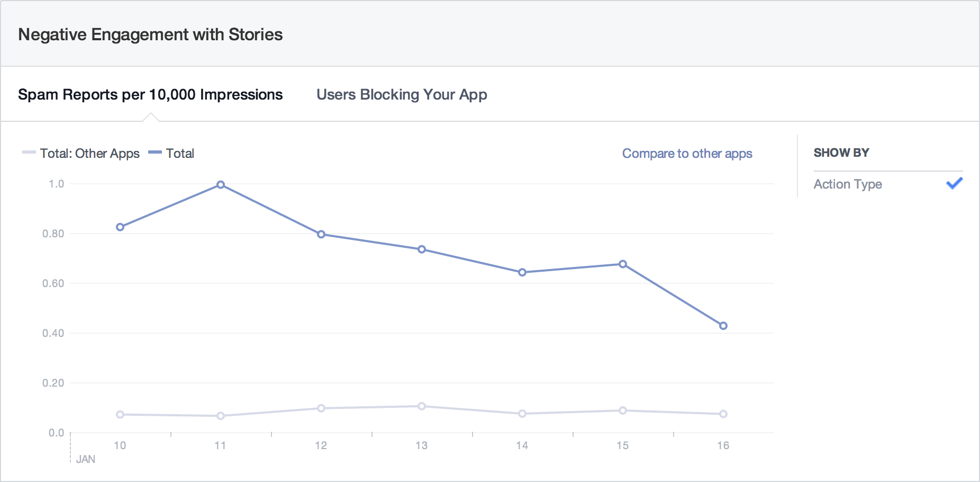Select the Total data point on Jan 15
The width and height of the screenshot is (980, 482).
pos(623,264)
